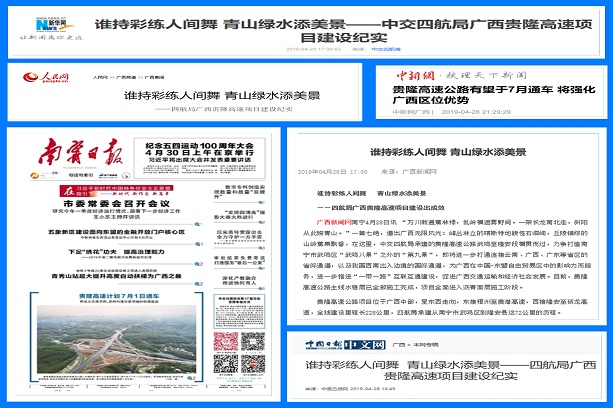Click the QR code with red center mark
Screen dimensions: 613x408
pyautogui.click(x=253, y=364)
